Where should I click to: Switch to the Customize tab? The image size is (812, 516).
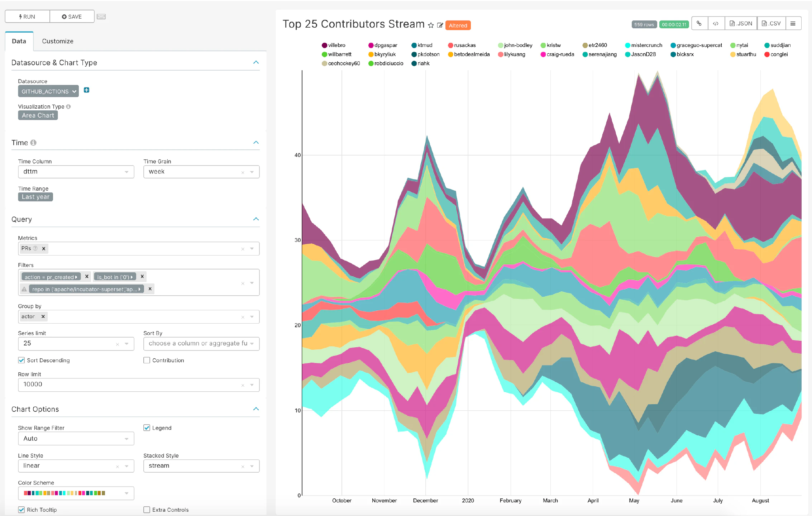pyautogui.click(x=57, y=41)
